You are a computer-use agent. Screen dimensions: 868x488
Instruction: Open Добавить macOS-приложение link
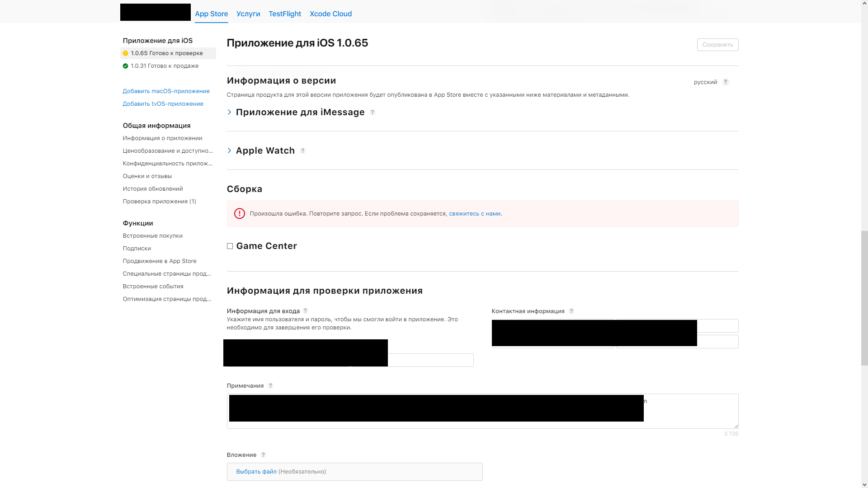click(166, 91)
